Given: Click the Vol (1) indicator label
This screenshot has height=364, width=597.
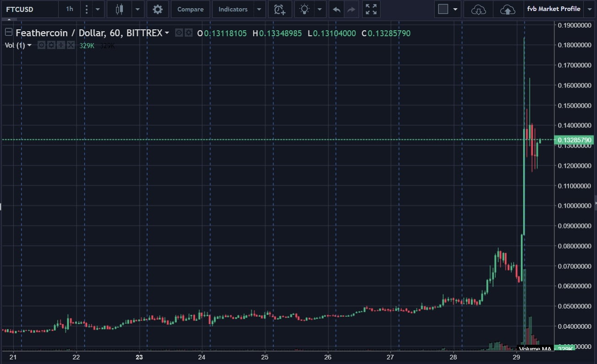Looking at the screenshot, I should (15, 45).
